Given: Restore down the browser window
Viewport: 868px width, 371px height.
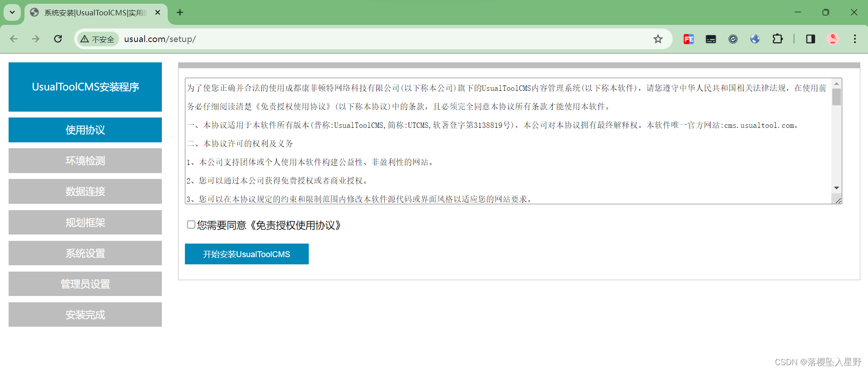Looking at the screenshot, I should (826, 12).
